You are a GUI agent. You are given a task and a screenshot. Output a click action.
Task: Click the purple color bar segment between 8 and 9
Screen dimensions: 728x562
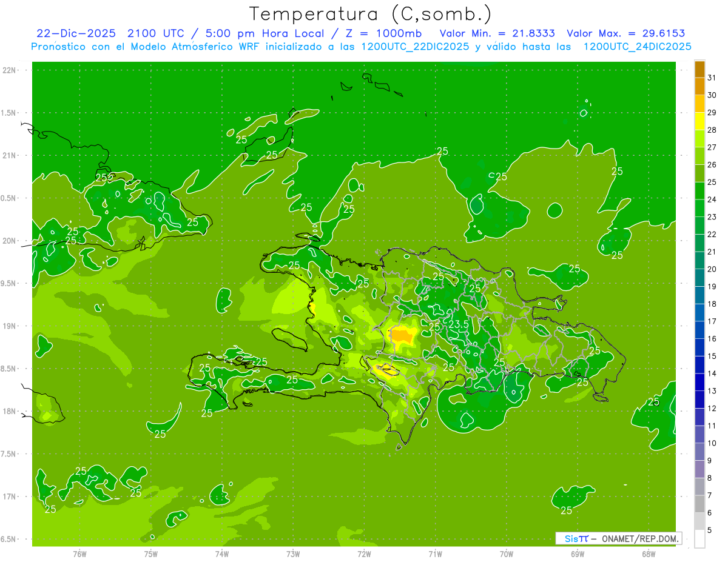point(699,469)
